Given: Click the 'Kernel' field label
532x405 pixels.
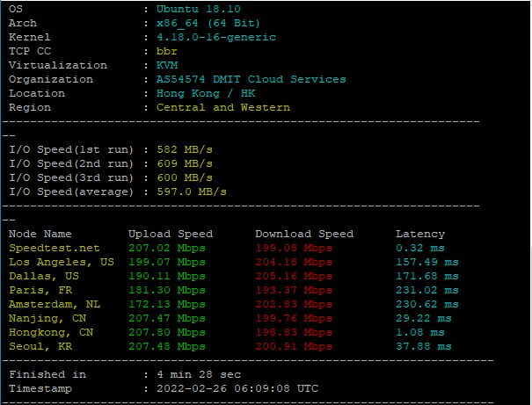Looking at the screenshot, I should [x=30, y=37].
